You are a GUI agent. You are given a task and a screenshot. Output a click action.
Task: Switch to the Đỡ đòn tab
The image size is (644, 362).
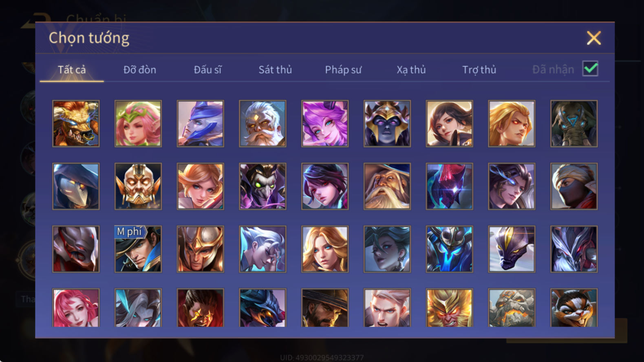[x=140, y=70]
